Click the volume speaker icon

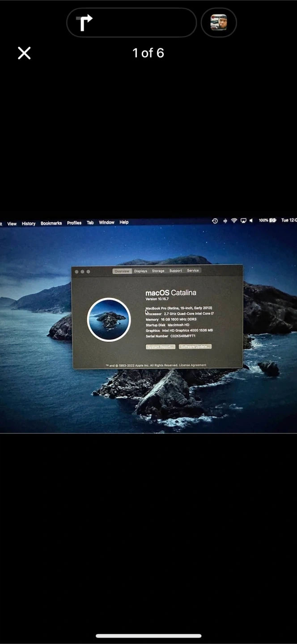pyautogui.click(x=251, y=221)
